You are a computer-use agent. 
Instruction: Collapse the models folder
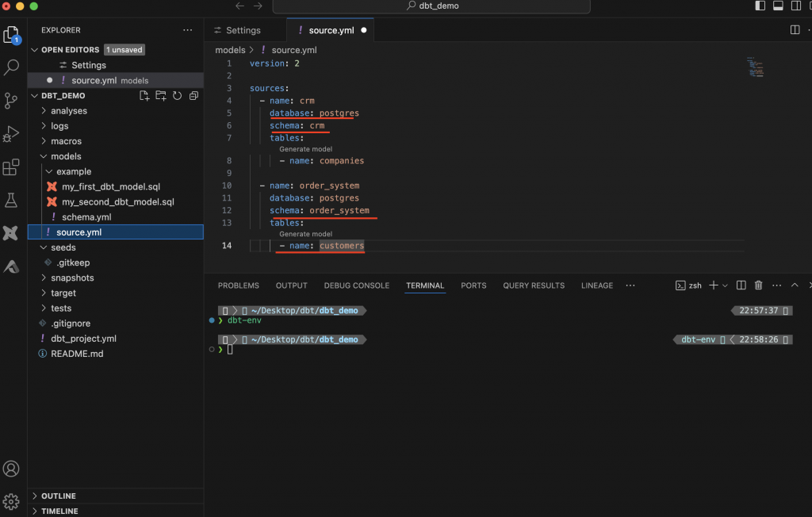pyautogui.click(x=66, y=156)
